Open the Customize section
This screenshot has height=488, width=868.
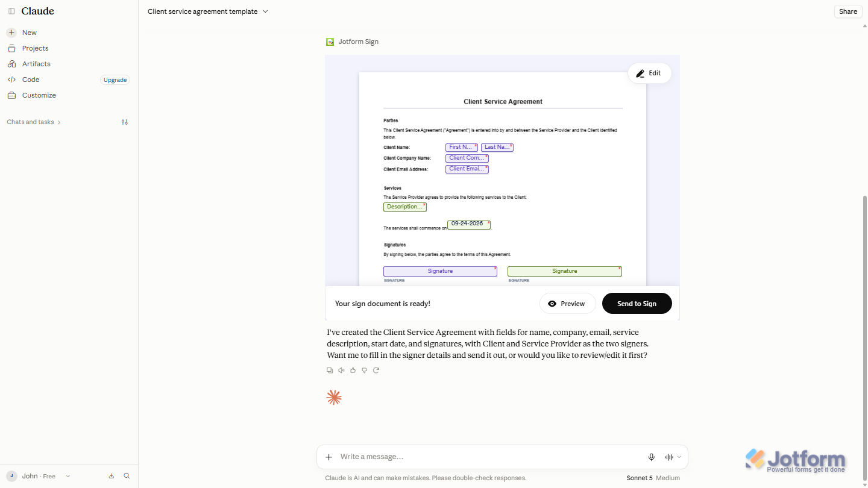pyautogui.click(x=39, y=95)
